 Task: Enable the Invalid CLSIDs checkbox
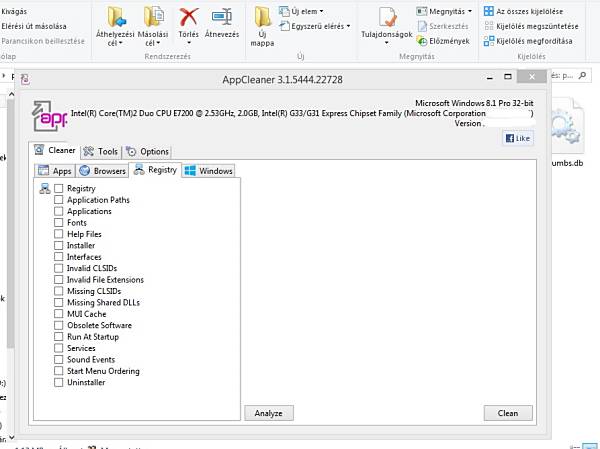pyautogui.click(x=59, y=268)
